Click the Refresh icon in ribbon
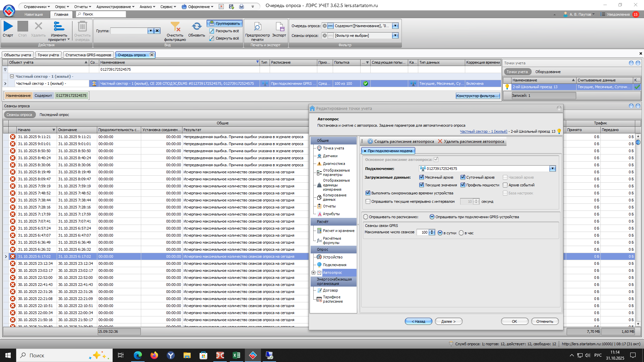644x362 pixels. tap(197, 27)
